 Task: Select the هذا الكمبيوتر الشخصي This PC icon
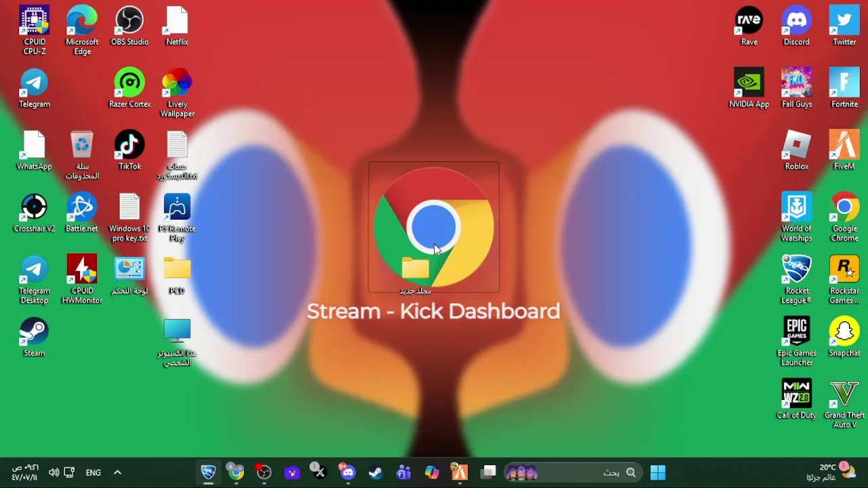tap(177, 342)
